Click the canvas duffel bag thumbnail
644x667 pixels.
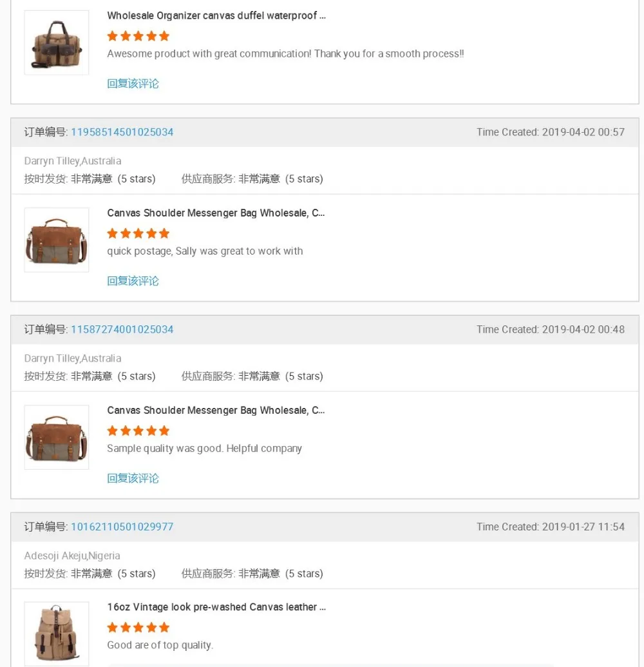[57, 43]
